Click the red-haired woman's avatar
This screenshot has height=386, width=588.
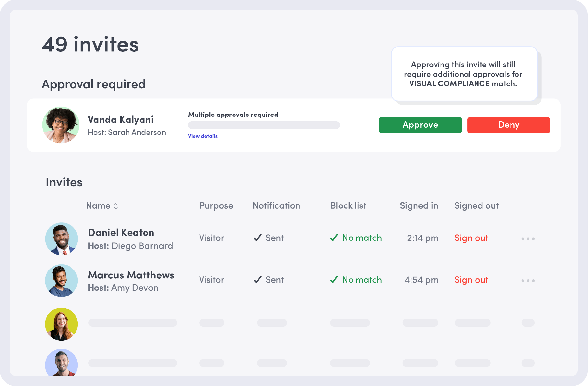coord(61,324)
